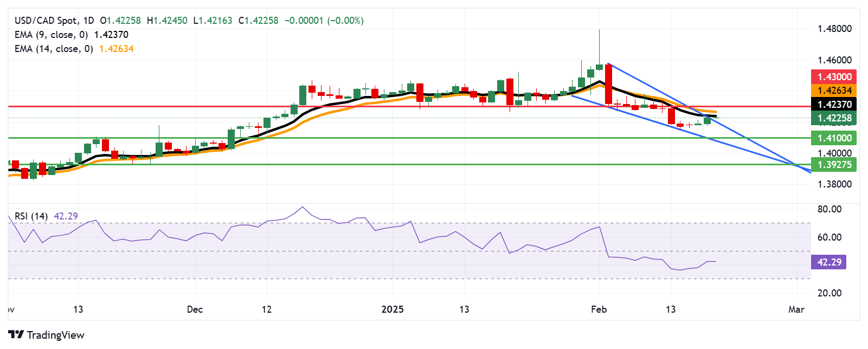The image size is (868, 349).
Task: Click the Dec label on time axis
Action: click(x=195, y=309)
